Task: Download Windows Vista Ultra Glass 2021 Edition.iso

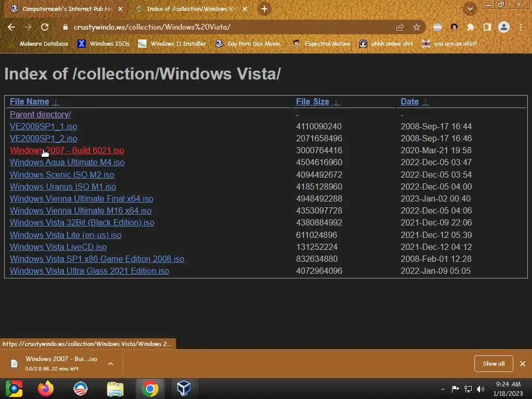Action: pos(89,271)
